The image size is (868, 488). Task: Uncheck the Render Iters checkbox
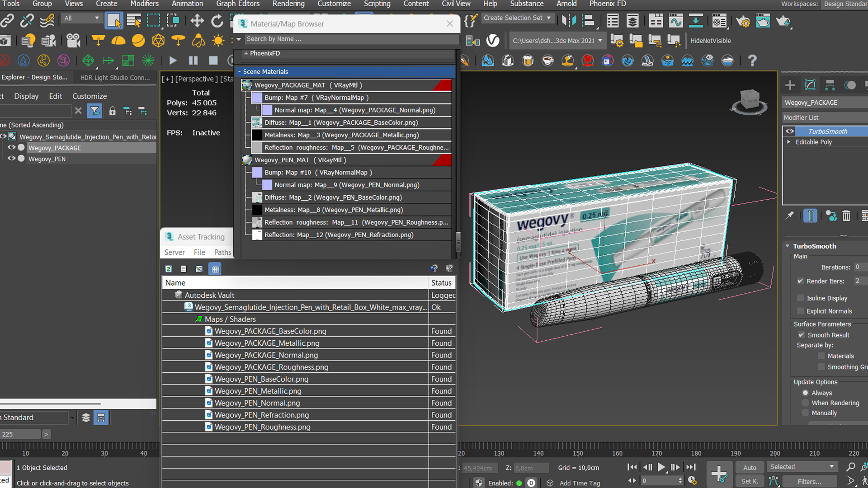800,281
